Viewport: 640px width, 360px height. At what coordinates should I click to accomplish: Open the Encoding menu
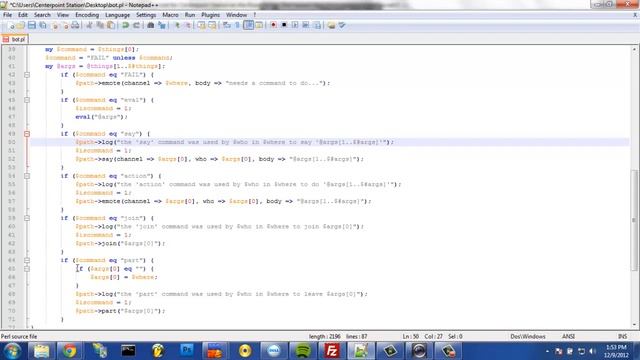click(87, 15)
